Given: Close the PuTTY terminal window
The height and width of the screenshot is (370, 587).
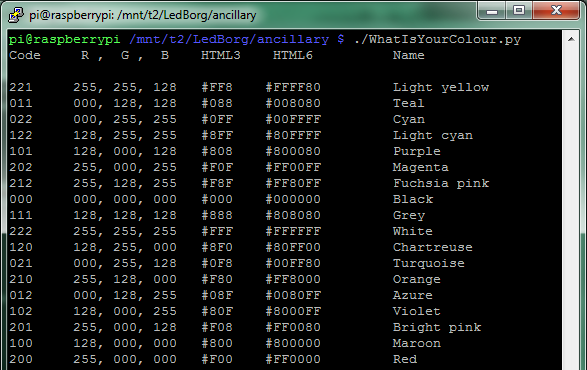Looking at the screenshot, I should click(556, 10).
